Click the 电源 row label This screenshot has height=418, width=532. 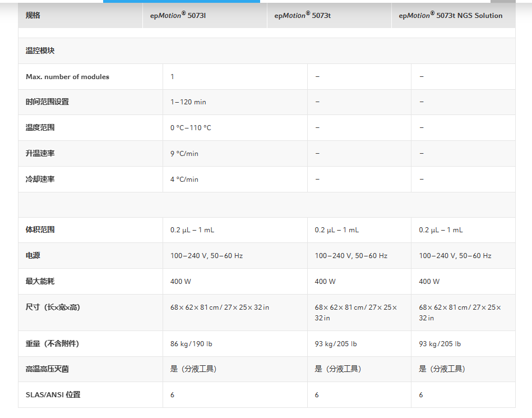click(33, 255)
